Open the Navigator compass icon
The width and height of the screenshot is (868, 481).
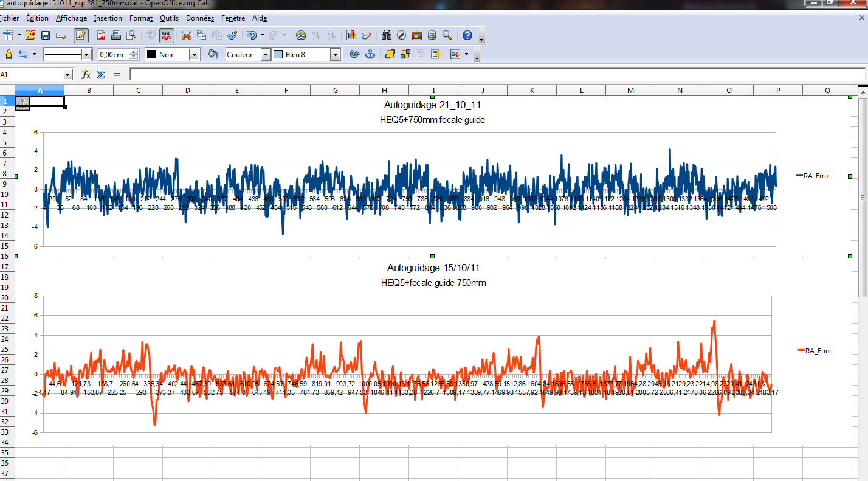[401, 35]
